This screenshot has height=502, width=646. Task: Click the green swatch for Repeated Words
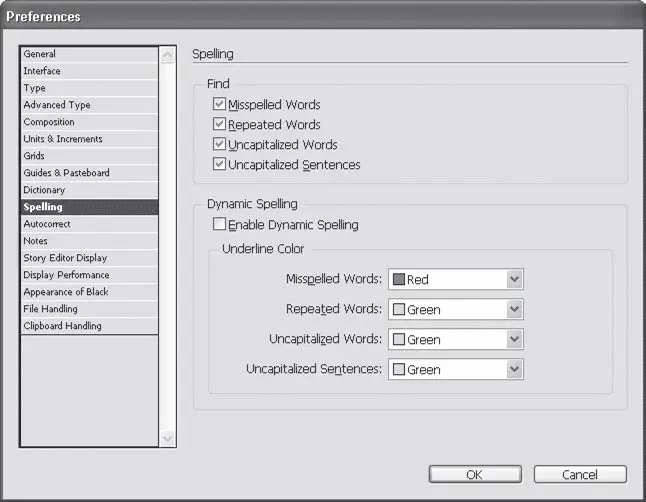pos(397,310)
